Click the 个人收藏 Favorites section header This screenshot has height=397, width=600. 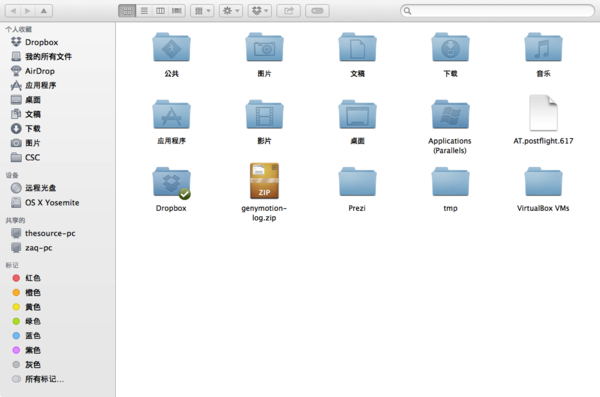(18, 29)
